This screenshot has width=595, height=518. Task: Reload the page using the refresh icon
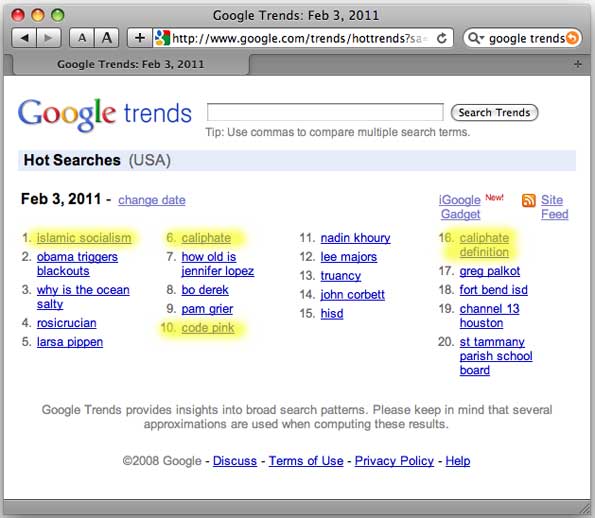coord(442,38)
